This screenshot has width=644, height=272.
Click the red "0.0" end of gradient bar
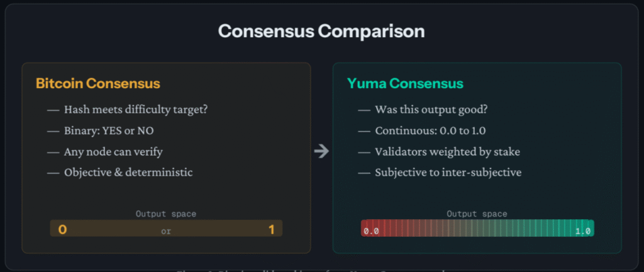click(371, 231)
